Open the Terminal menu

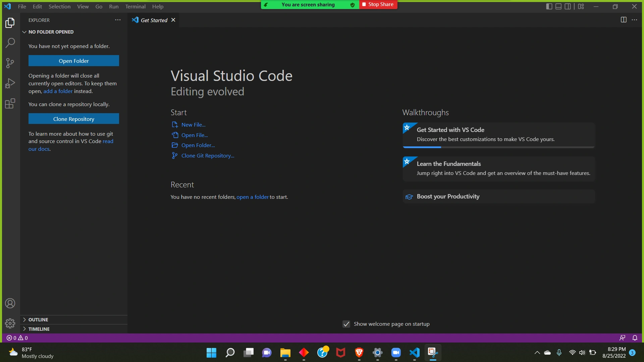coord(135,6)
